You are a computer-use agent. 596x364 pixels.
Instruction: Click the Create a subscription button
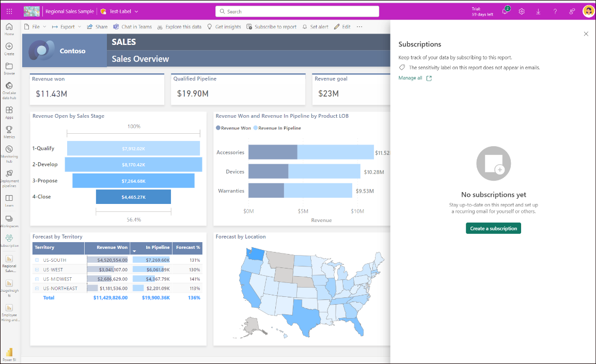493,228
